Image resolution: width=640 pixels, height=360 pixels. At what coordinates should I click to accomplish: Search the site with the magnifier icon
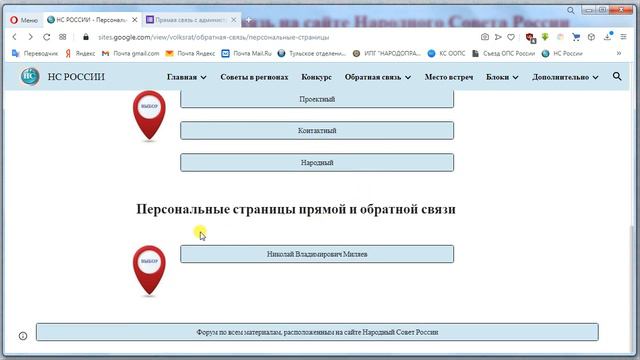point(617,76)
